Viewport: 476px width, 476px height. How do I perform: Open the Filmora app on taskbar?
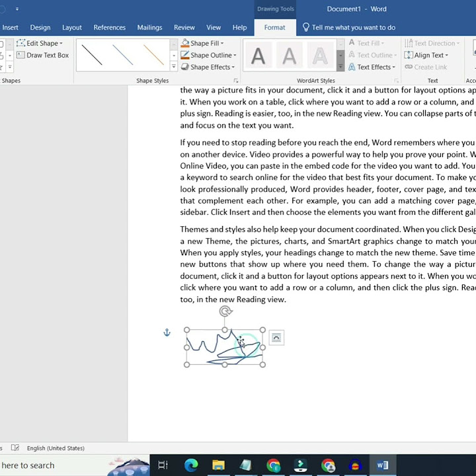pyautogui.click(x=301, y=465)
